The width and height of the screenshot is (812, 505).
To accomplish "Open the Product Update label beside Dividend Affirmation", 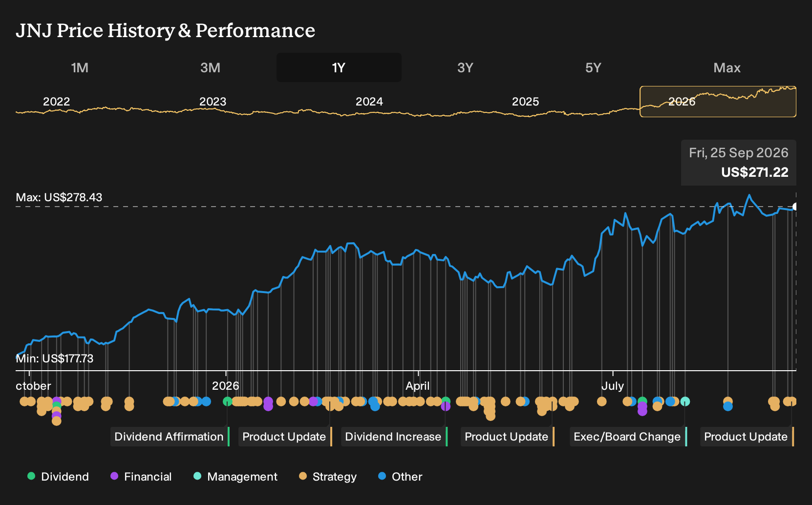I will click(x=285, y=437).
